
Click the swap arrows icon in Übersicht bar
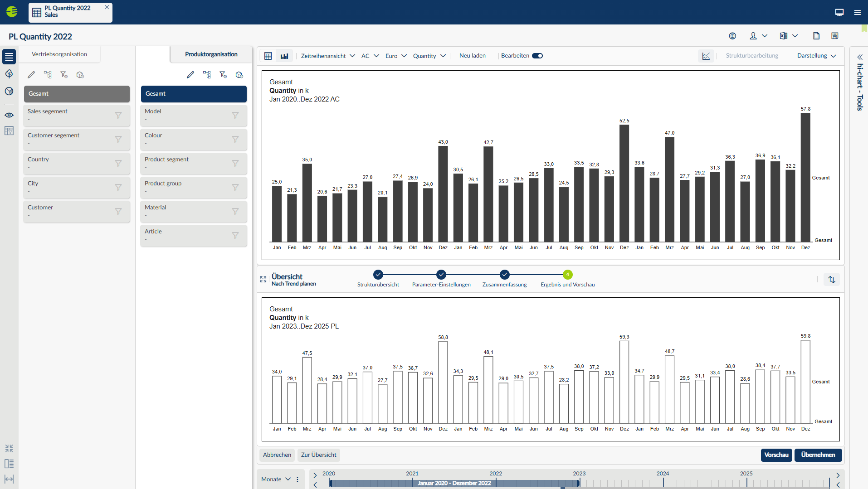point(832,280)
